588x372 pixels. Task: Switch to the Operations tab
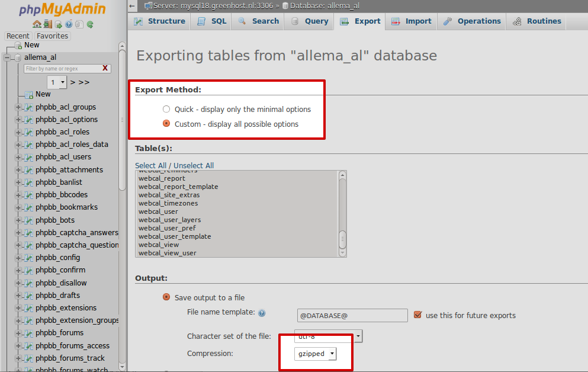pyautogui.click(x=472, y=21)
